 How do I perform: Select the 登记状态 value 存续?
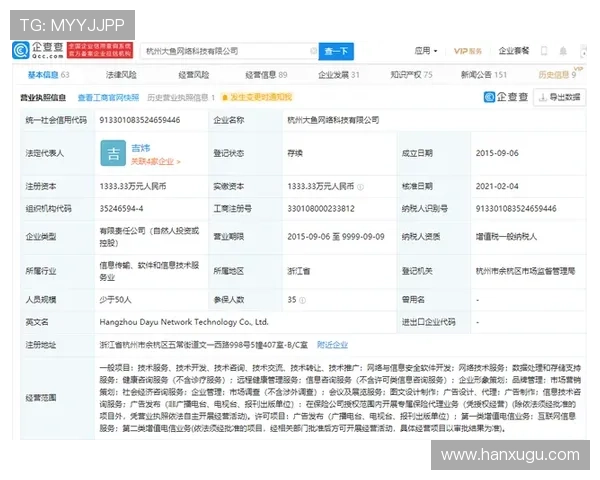click(x=295, y=153)
